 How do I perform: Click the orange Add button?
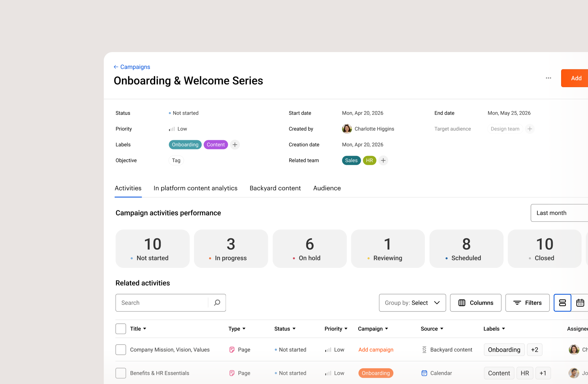(x=576, y=78)
